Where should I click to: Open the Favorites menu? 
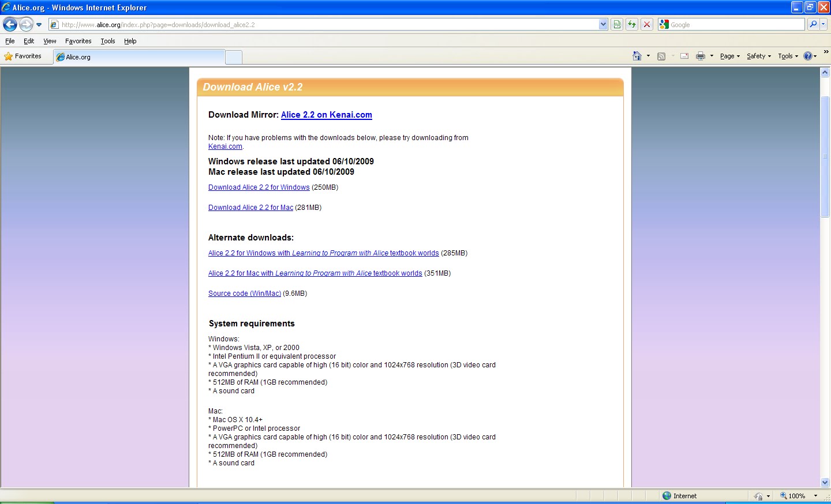[x=78, y=41]
